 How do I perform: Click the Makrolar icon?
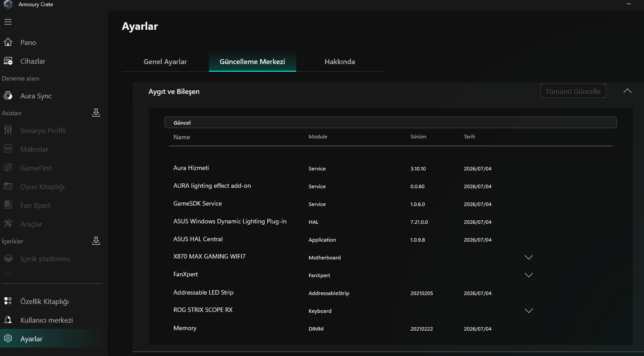coord(8,149)
